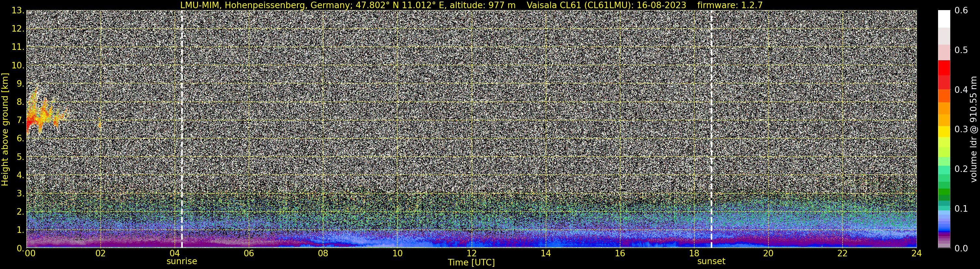The height and width of the screenshot is (269, 980).
Task: Click the height axis tick label 4.
Action: 20,175
